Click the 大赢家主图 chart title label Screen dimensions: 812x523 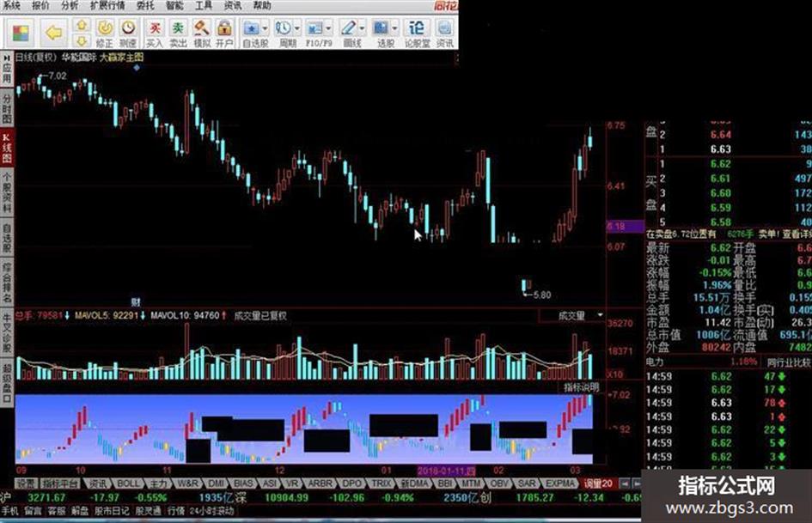(x=122, y=58)
